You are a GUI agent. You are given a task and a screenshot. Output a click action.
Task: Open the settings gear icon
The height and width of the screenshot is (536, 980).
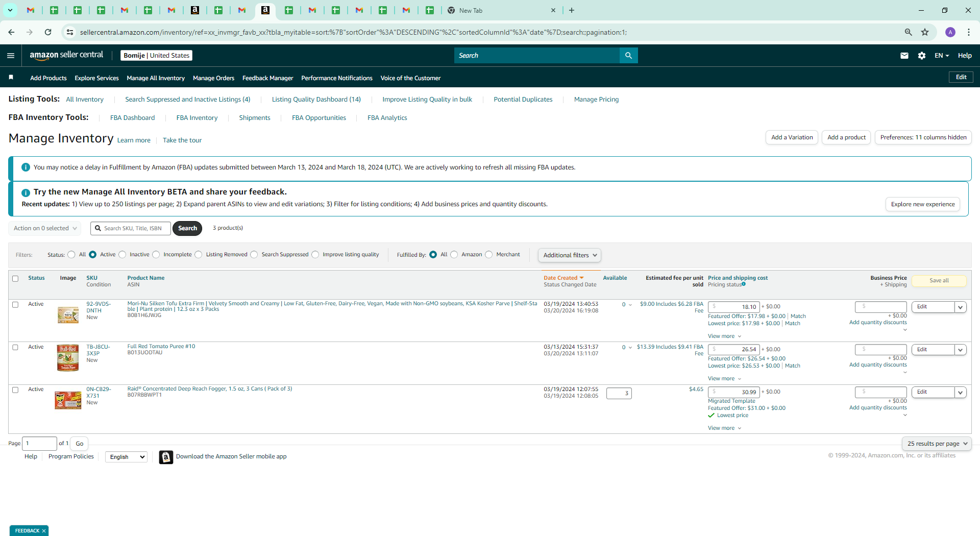pos(921,56)
